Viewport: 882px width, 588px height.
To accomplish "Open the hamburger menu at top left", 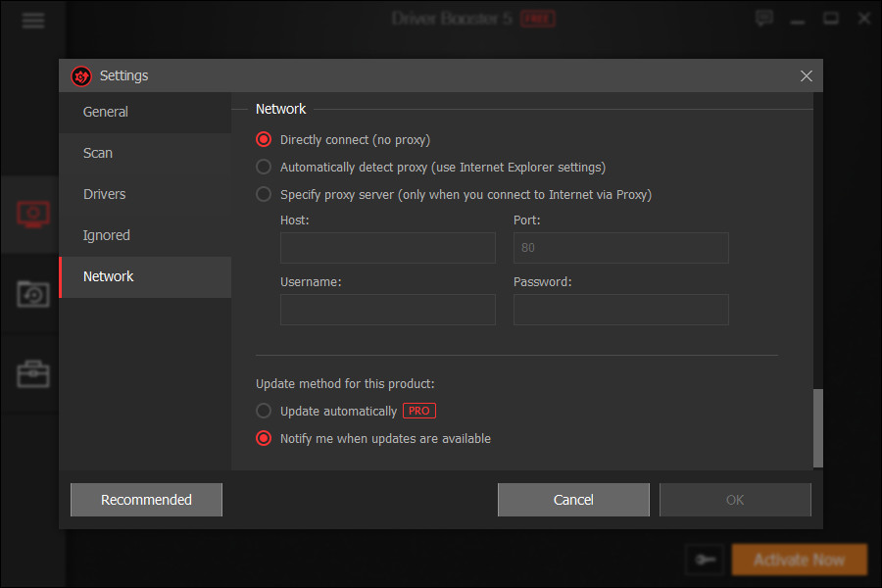I will click(32, 20).
